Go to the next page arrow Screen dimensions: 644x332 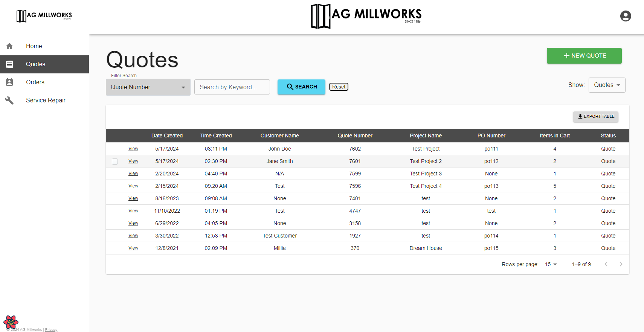[621, 264]
